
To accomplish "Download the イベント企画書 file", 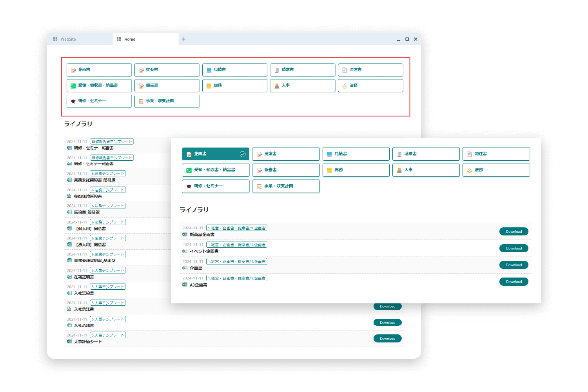I will point(514,248).
